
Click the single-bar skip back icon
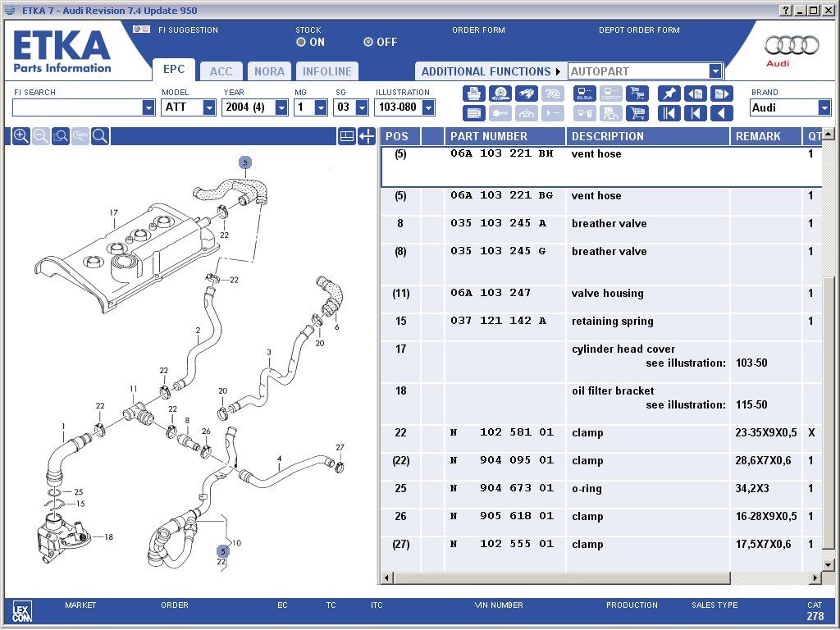695,113
